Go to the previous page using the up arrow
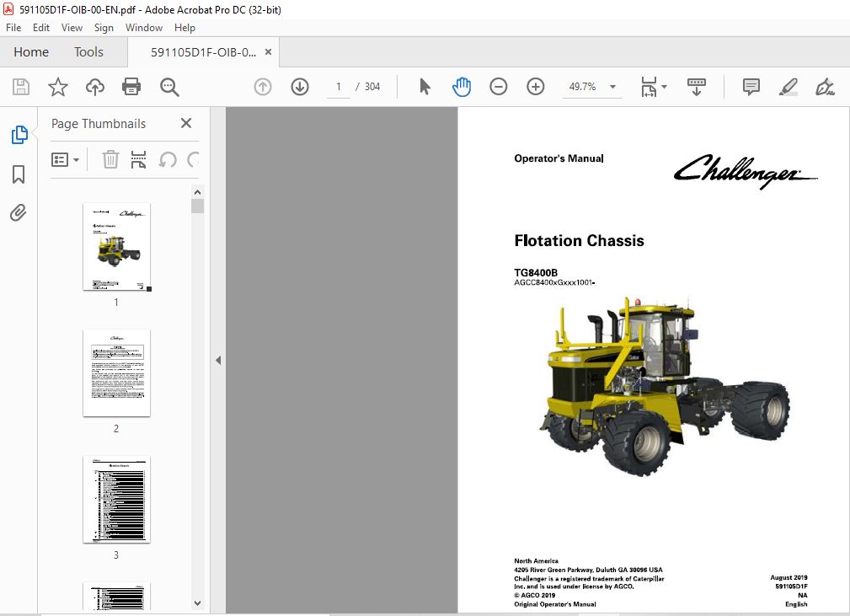Image resolution: width=850 pixels, height=616 pixels. tap(263, 87)
